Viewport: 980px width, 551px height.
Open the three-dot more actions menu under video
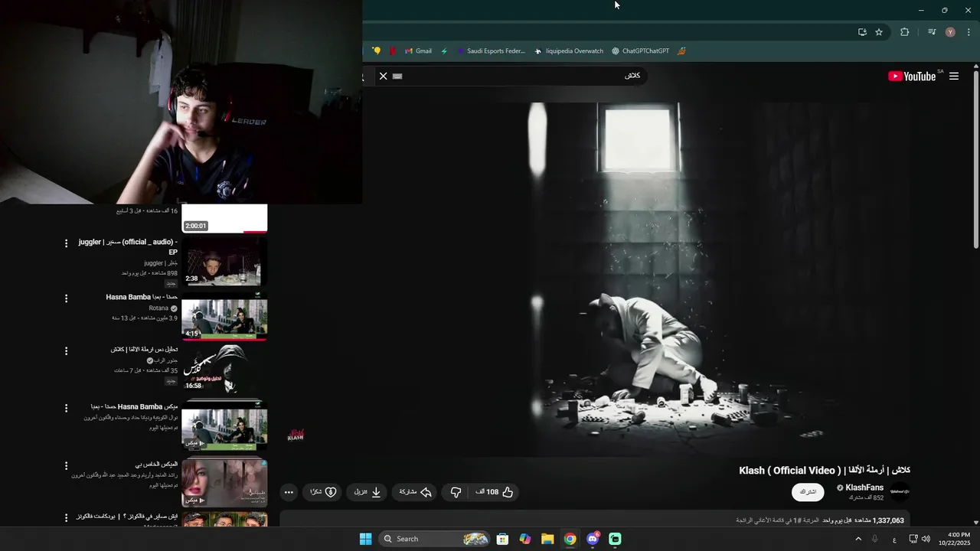coord(289,492)
